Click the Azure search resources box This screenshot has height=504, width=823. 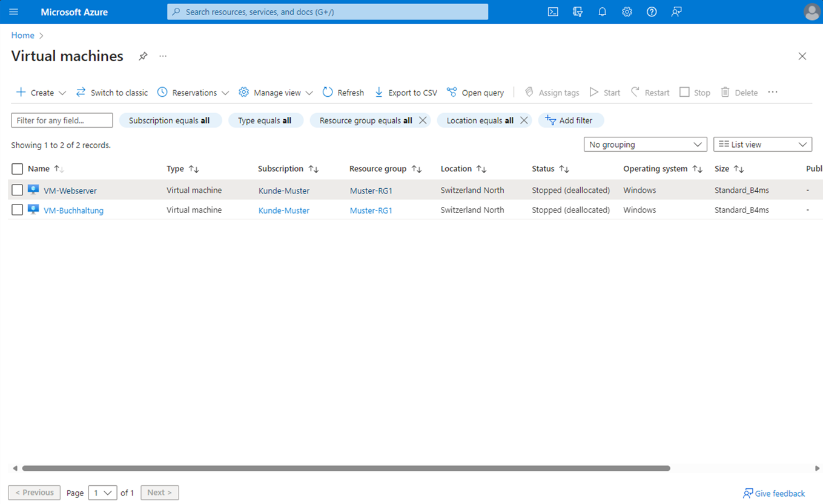tap(328, 12)
